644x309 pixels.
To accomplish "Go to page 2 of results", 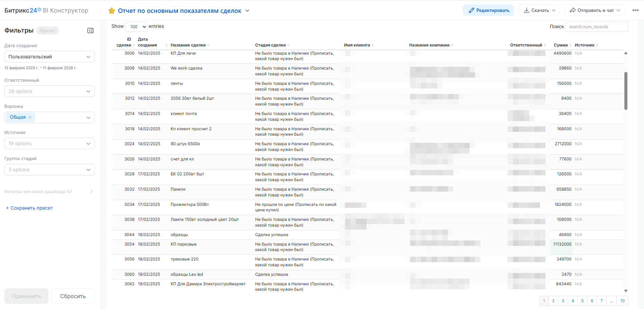I will click(x=553, y=301).
